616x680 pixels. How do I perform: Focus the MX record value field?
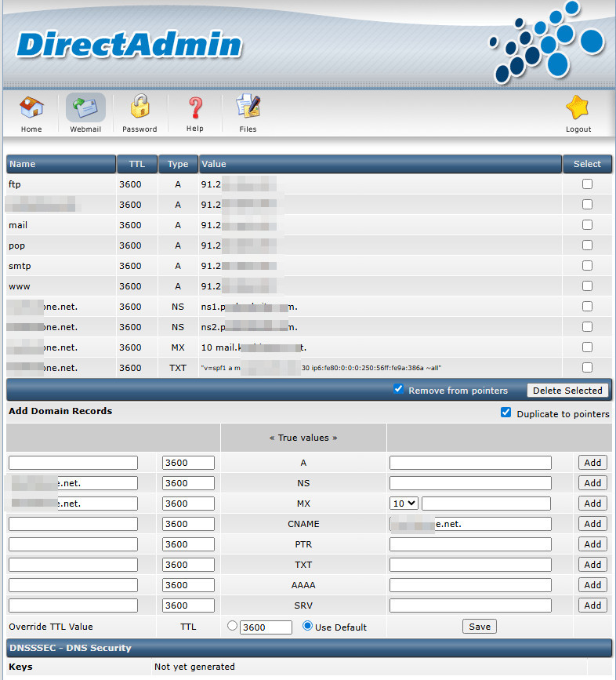click(486, 504)
